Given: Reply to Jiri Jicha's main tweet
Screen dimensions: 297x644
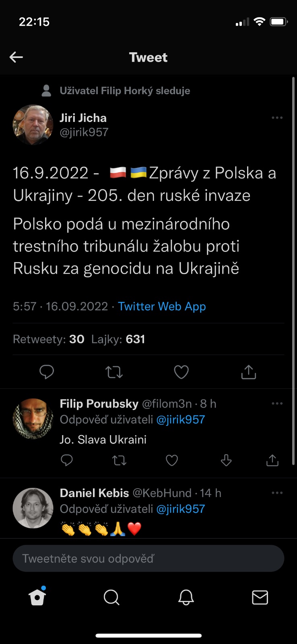Looking at the screenshot, I should (47, 372).
